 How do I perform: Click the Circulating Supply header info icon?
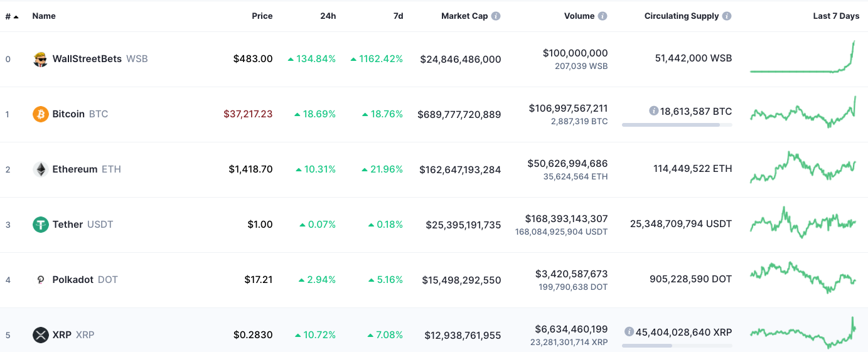(727, 16)
